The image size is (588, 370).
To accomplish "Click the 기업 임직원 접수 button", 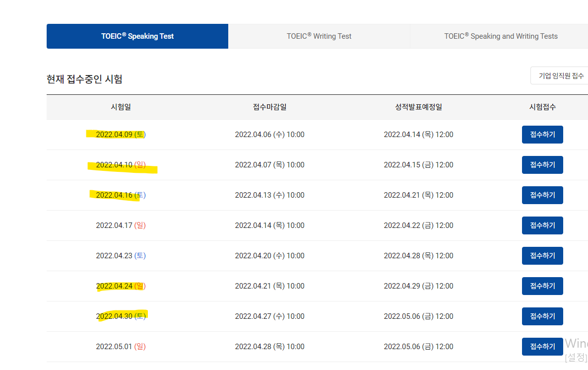I will (560, 76).
